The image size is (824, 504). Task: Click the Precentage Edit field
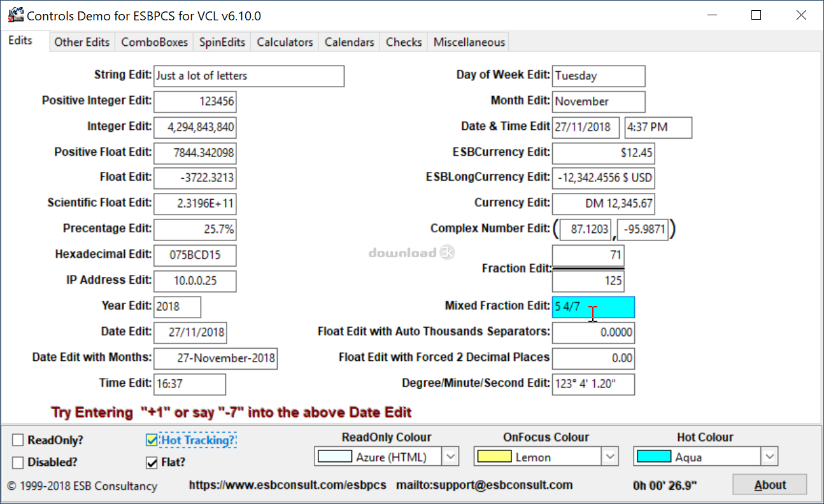[195, 230]
